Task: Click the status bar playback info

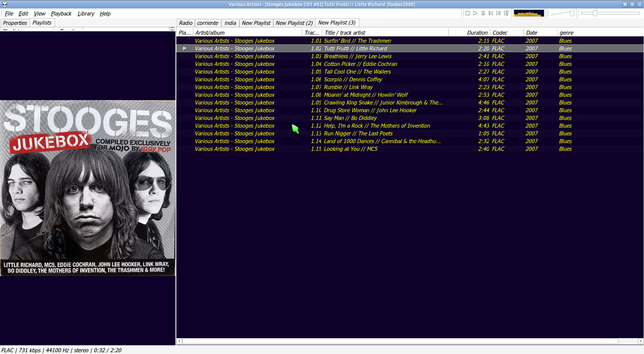Action: click(x=61, y=350)
